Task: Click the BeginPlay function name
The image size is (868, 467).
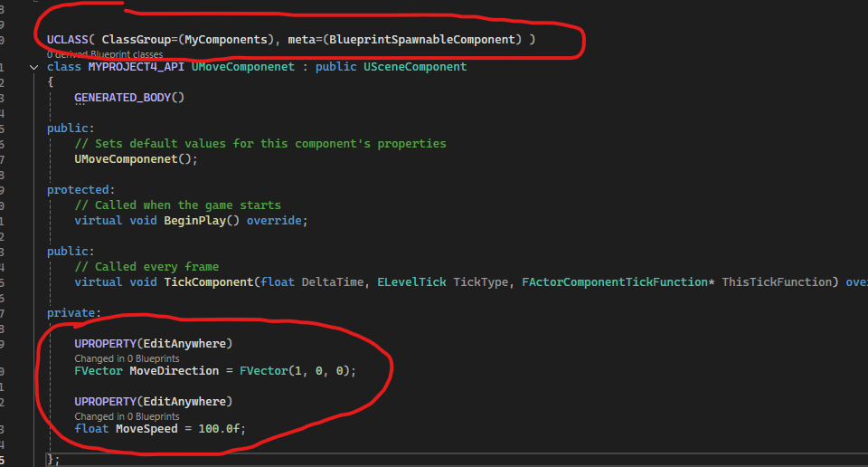Action: (197, 221)
